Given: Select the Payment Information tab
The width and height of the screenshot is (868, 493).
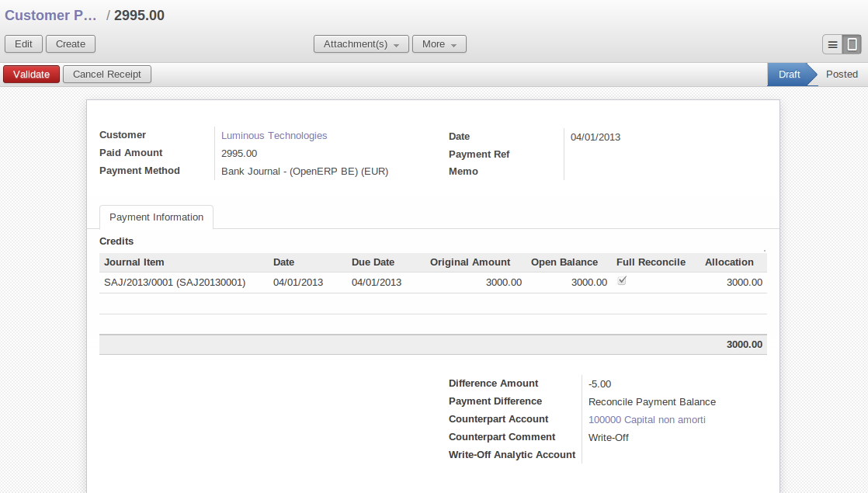Looking at the screenshot, I should coord(156,217).
